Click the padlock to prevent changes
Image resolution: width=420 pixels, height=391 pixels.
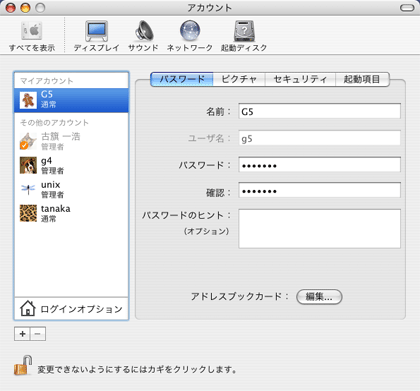tap(23, 365)
